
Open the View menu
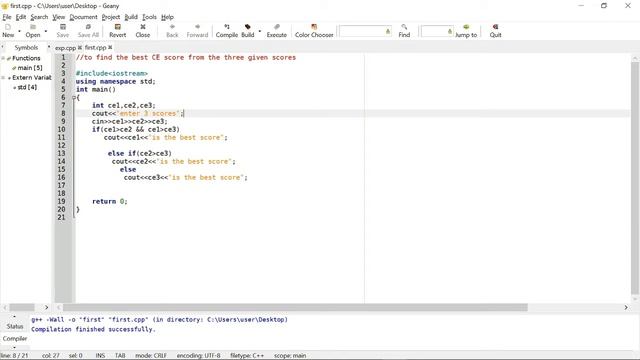click(x=59, y=17)
